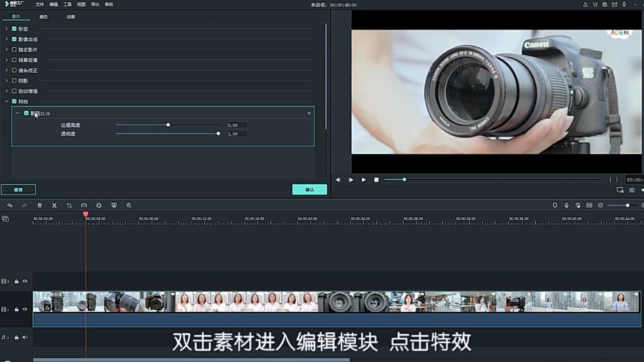Click the redo arrow in timeline toolbar
Screen dimensions: 644x362
(24, 205)
